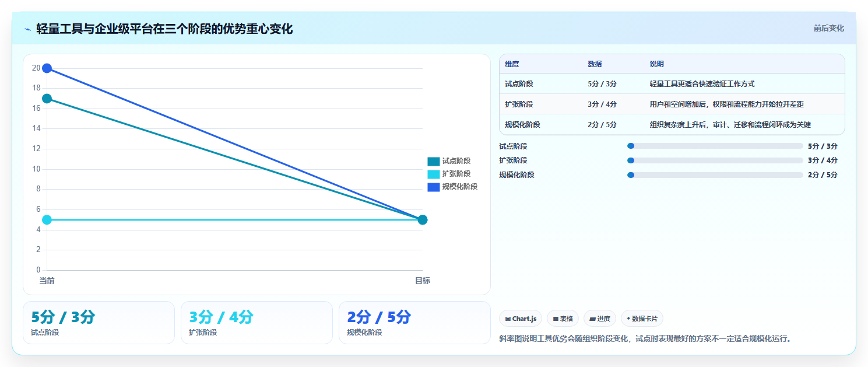Click the 说明 column header
The image size is (868, 367).
(x=656, y=64)
